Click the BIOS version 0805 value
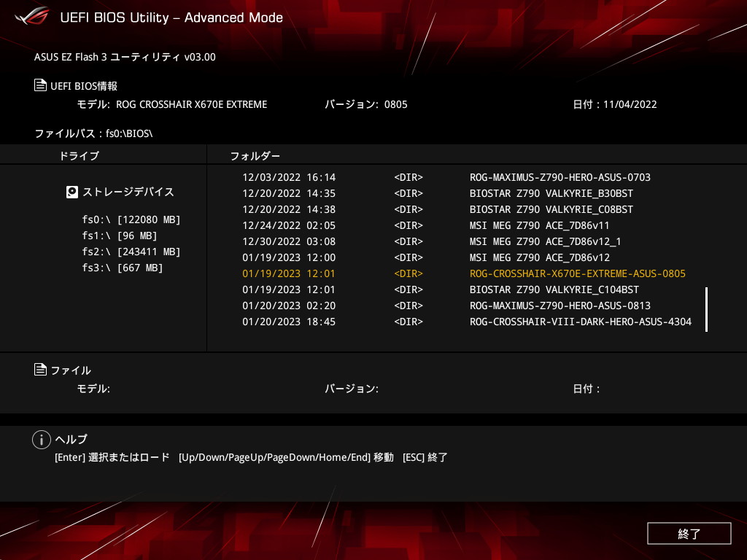 click(396, 104)
